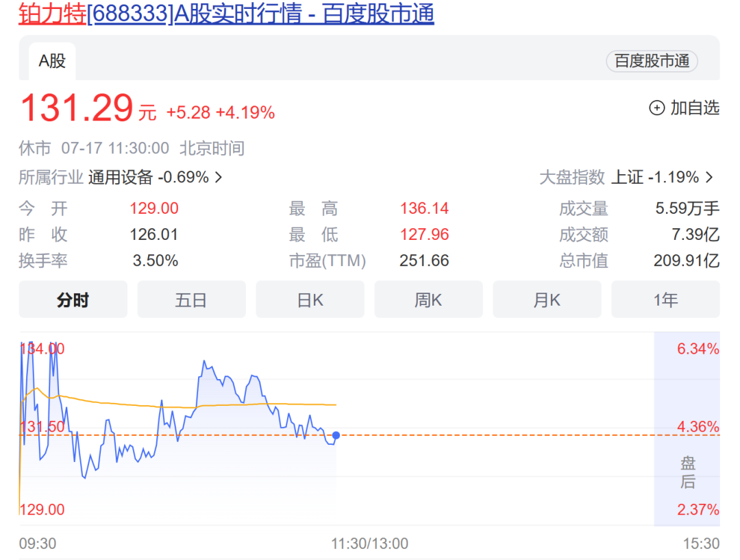740x560 pixels.
Task: Click the 11:30/13:00 time axis label
Action: [369, 544]
